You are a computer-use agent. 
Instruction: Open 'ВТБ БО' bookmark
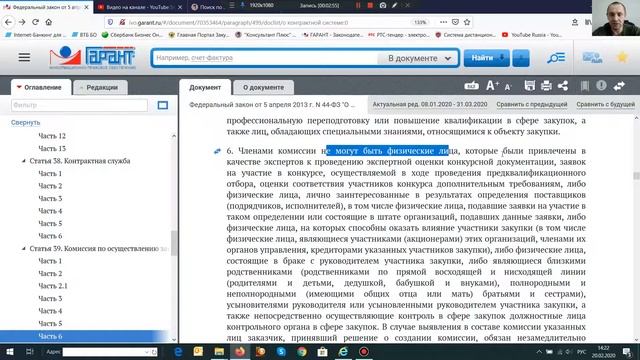[x=84, y=35]
